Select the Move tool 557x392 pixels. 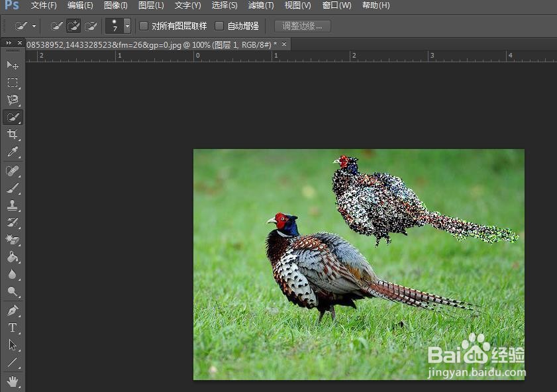[13, 66]
